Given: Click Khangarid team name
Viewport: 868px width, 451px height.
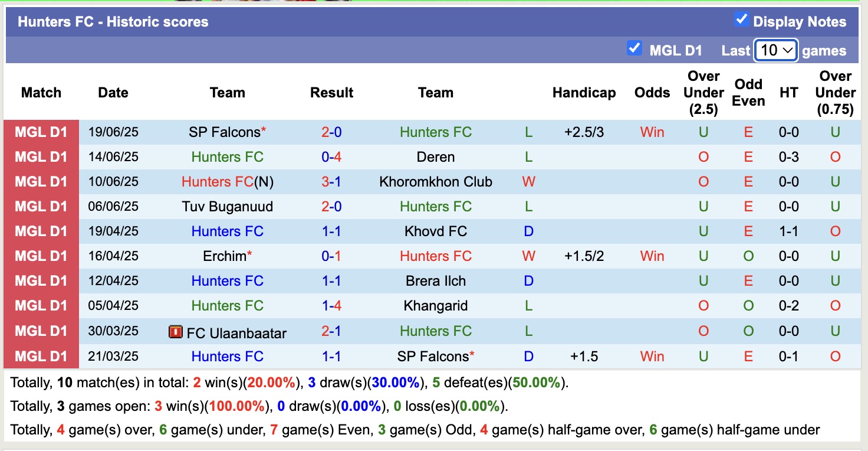Looking at the screenshot, I should click(436, 306).
